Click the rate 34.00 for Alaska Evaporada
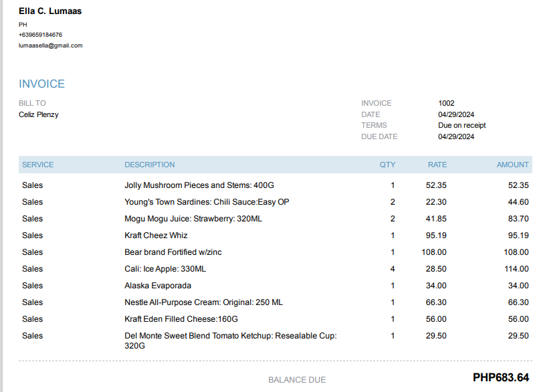The width and height of the screenshot is (547, 392). pyautogui.click(x=436, y=286)
